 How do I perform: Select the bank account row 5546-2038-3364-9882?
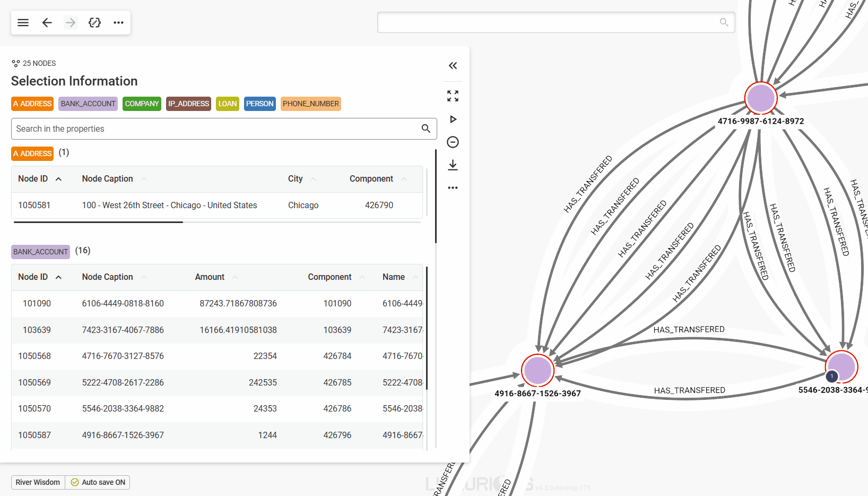click(x=123, y=409)
